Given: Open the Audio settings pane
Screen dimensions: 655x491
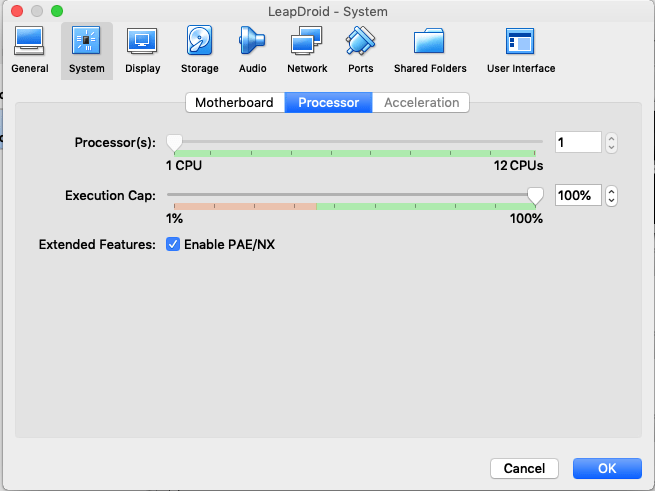Looking at the screenshot, I should click(252, 49).
